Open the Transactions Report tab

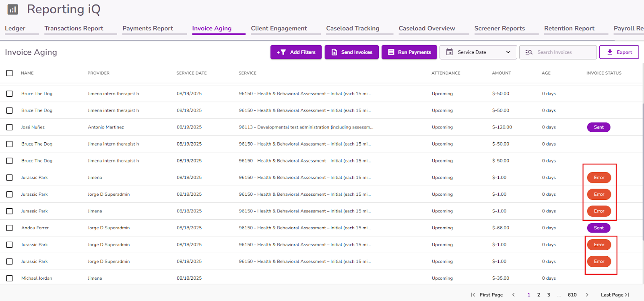coord(74,28)
